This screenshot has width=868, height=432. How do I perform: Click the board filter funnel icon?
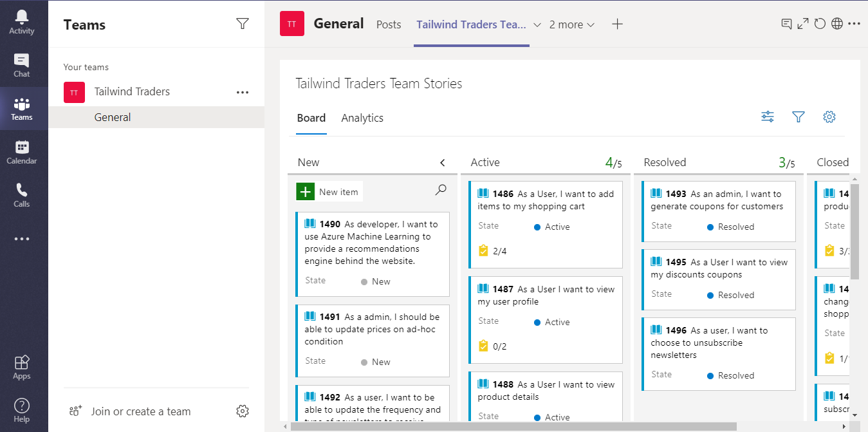[x=799, y=117]
